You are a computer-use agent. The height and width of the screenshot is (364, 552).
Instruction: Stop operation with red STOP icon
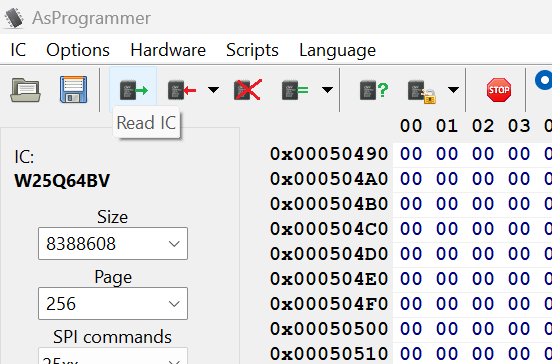[x=499, y=90]
